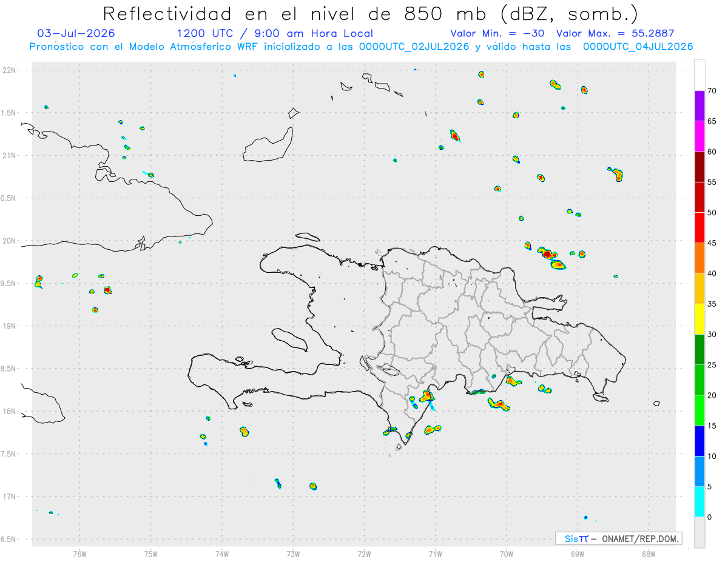Click the "Valor Max. = 55.2887" text
The height and width of the screenshot is (562, 728).
pos(615,33)
